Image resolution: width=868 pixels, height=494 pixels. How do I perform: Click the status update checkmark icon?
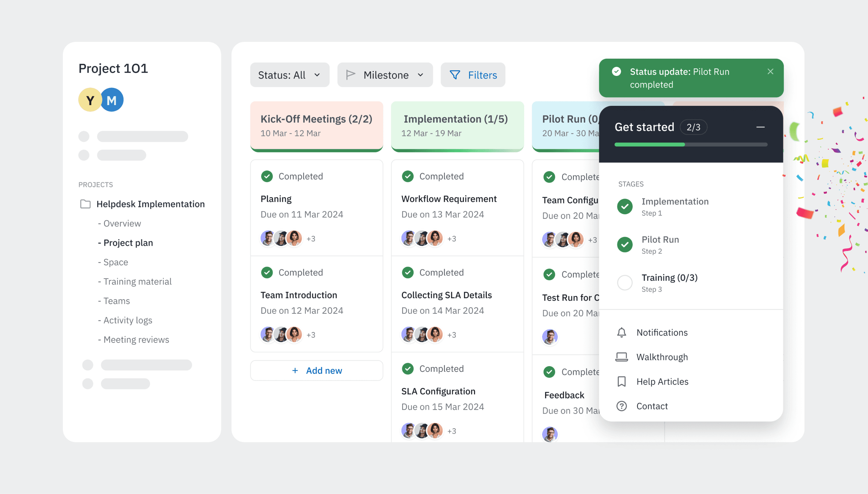click(617, 71)
